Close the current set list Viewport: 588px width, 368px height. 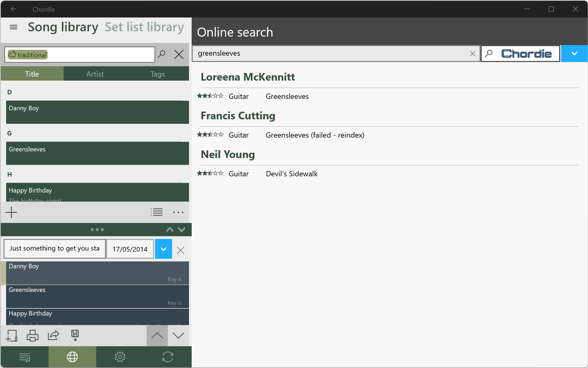[x=180, y=250]
